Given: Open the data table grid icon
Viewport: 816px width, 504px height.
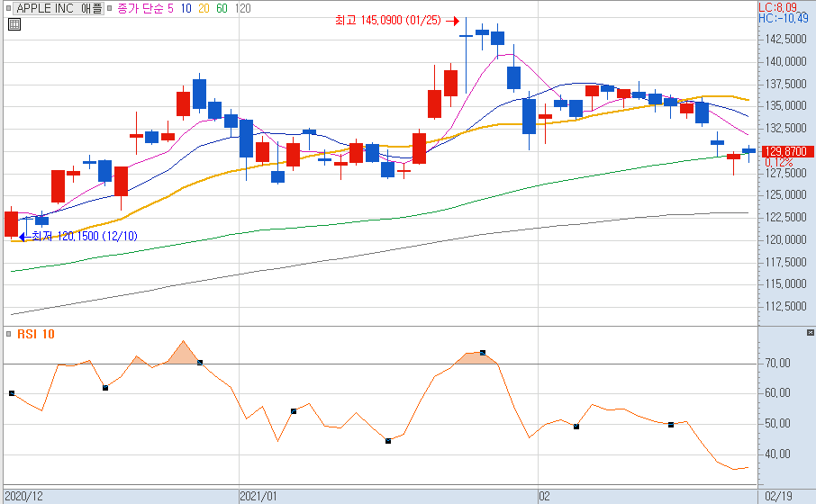Looking at the screenshot, I should coord(14,24).
